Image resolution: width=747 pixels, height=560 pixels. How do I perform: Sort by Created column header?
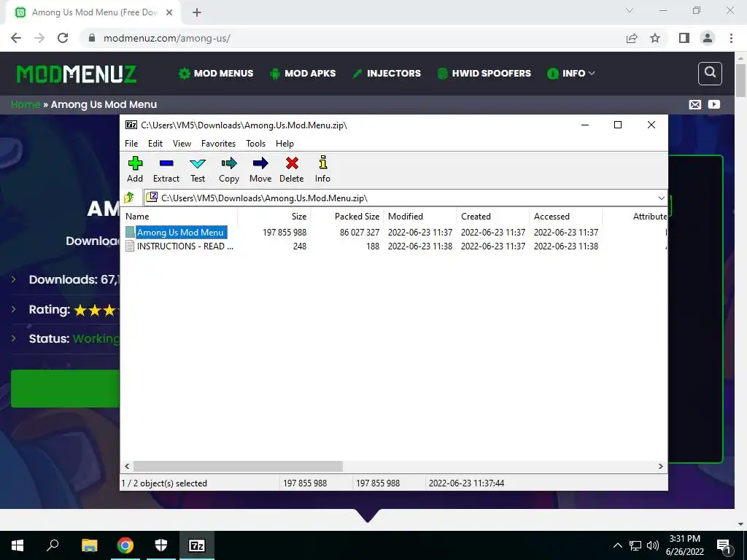pos(492,216)
